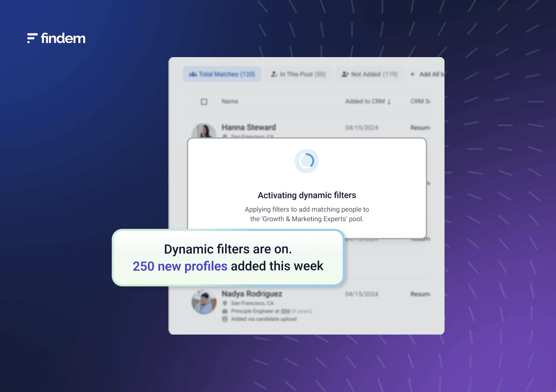Sort by the Added to CRM column arrow
556x392 pixels.
coord(389,102)
